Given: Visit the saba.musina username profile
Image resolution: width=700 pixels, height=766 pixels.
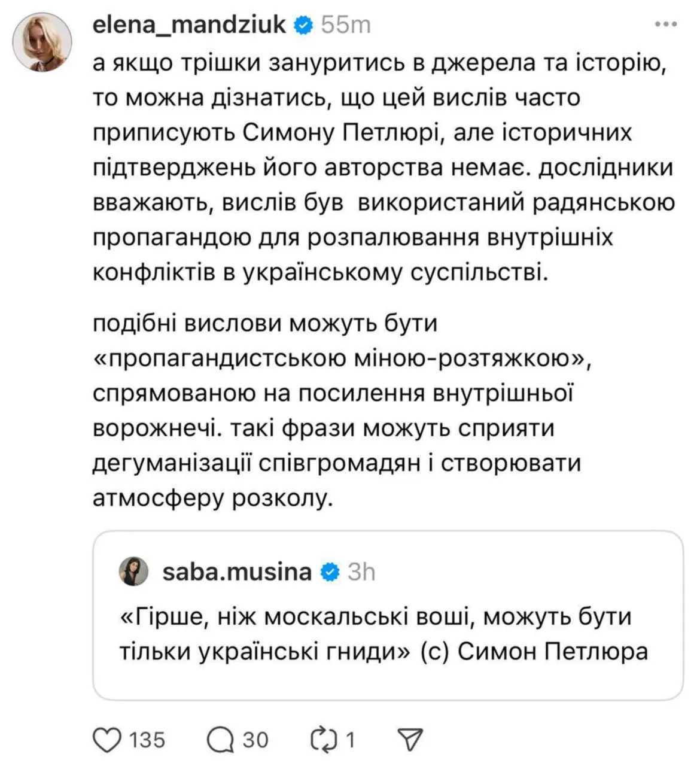Looking at the screenshot, I should (x=237, y=572).
